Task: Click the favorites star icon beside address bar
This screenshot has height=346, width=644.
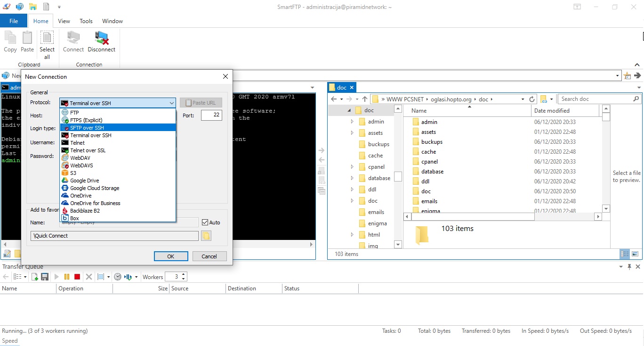Action: click(627, 75)
